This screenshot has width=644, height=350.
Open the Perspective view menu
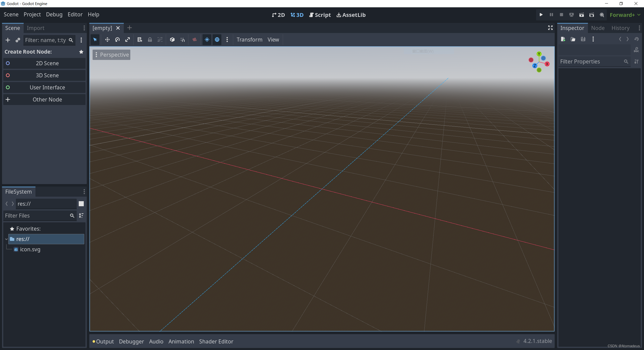pos(111,55)
